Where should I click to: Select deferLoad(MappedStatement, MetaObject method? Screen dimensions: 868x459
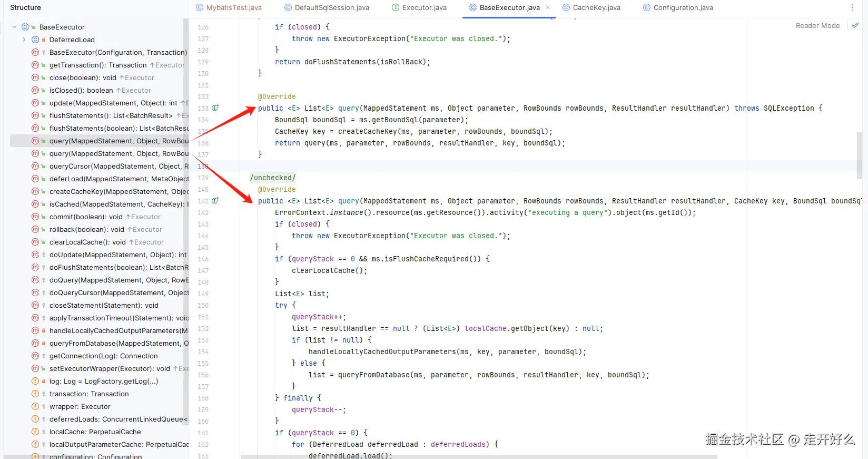[119, 179]
